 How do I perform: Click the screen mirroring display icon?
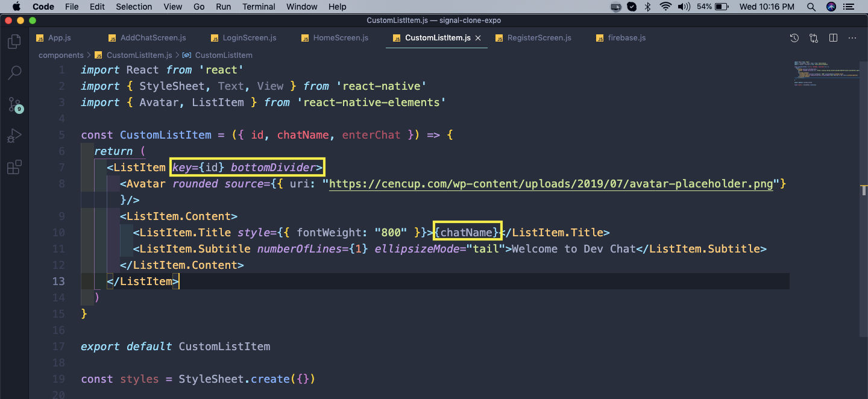coord(616,7)
